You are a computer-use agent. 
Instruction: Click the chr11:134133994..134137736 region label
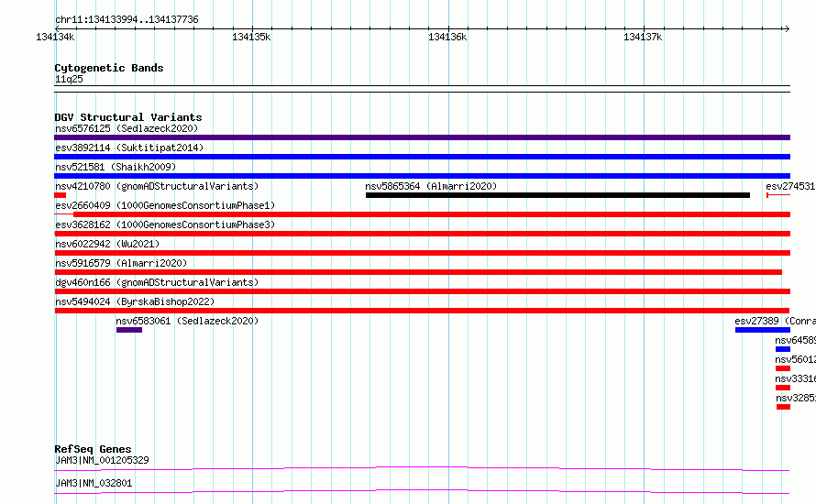[x=127, y=19]
